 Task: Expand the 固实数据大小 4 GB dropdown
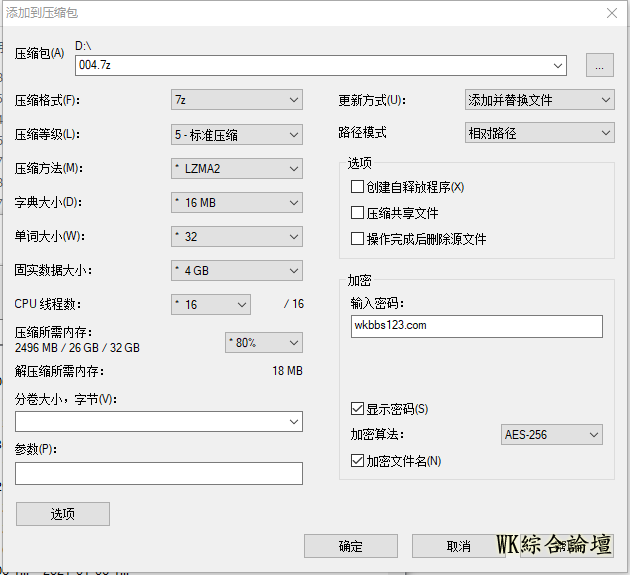tap(236, 270)
